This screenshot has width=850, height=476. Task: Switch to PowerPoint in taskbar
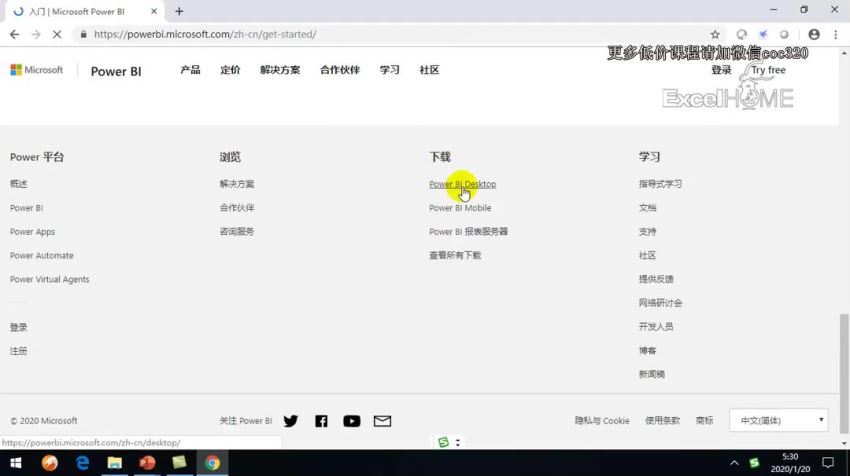pyautogui.click(x=147, y=463)
